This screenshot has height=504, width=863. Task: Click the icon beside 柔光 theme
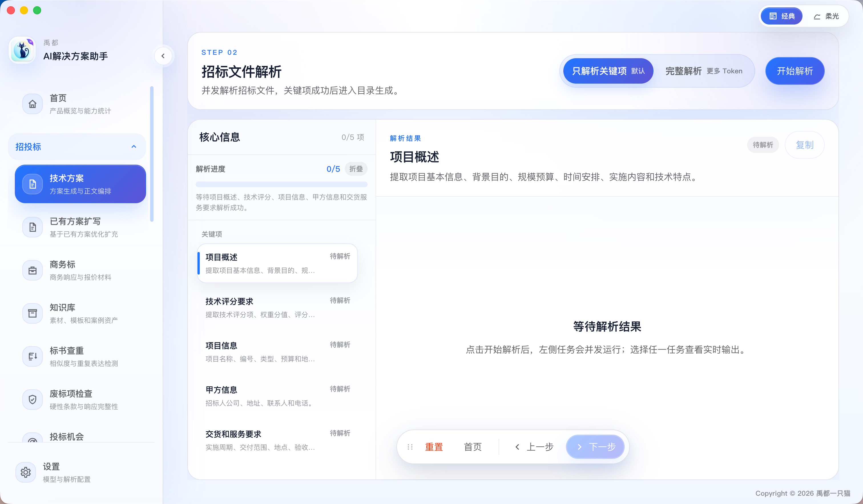tap(817, 17)
